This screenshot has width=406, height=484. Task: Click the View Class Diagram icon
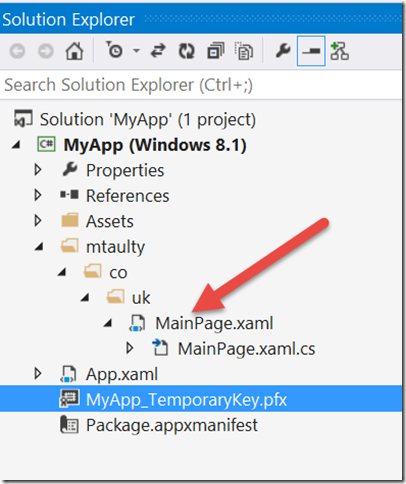point(339,51)
